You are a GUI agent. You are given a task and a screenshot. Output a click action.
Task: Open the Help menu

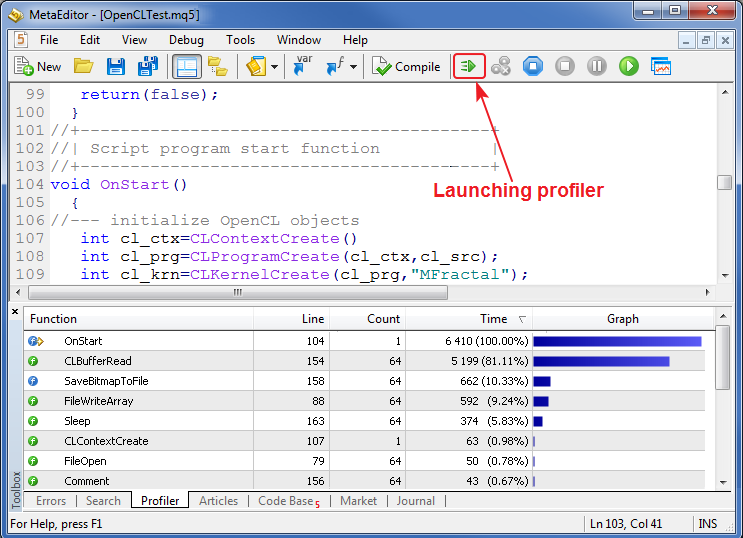point(355,40)
